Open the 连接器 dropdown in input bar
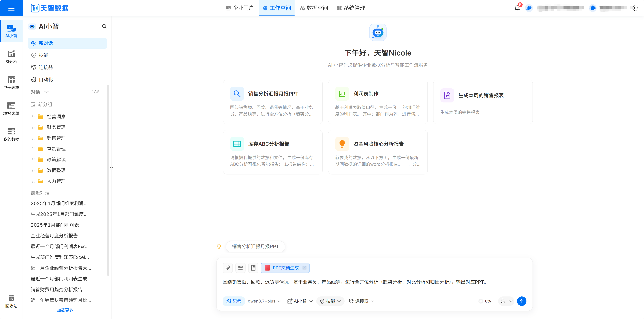 point(362,301)
